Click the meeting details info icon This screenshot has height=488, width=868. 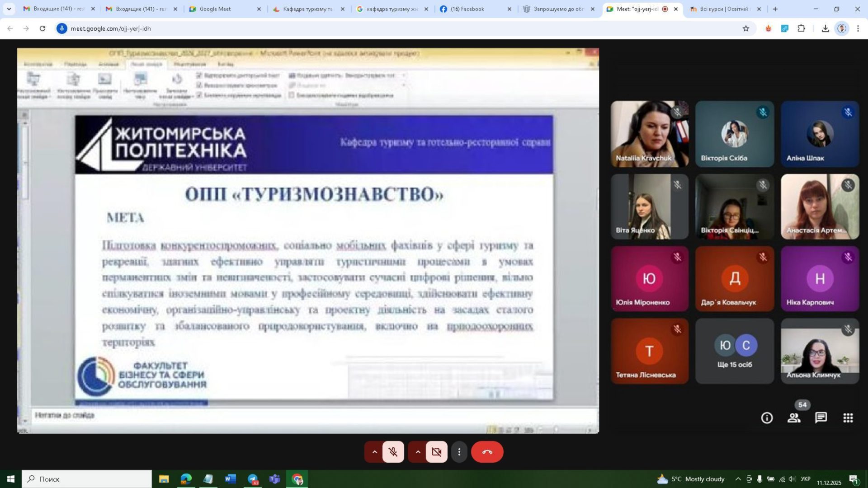[767, 418]
